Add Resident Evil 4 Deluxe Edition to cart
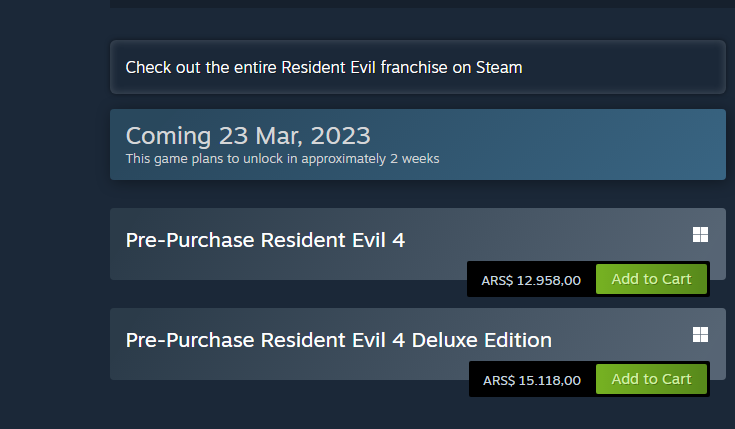Image resolution: width=735 pixels, height=429 pixels. (x=651, y=379)
